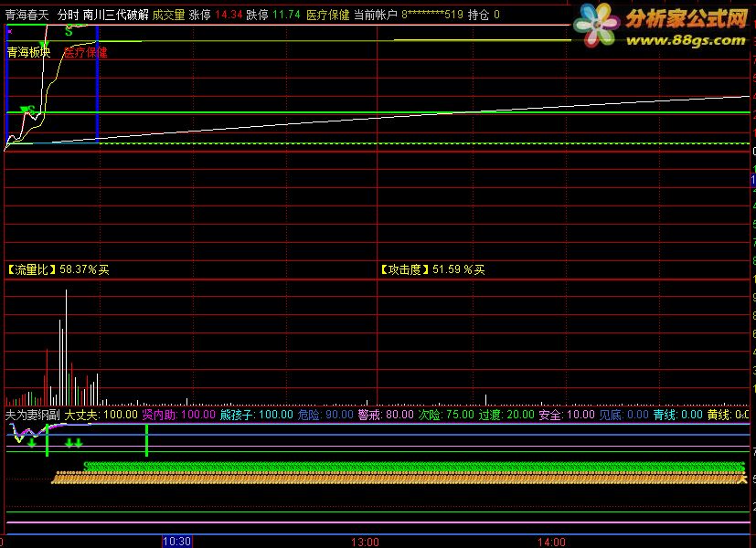Click the 大丈夫: 100.00 value
This screenshot has width=756, height=548.
pyautogui.click(x=101, y=415)
